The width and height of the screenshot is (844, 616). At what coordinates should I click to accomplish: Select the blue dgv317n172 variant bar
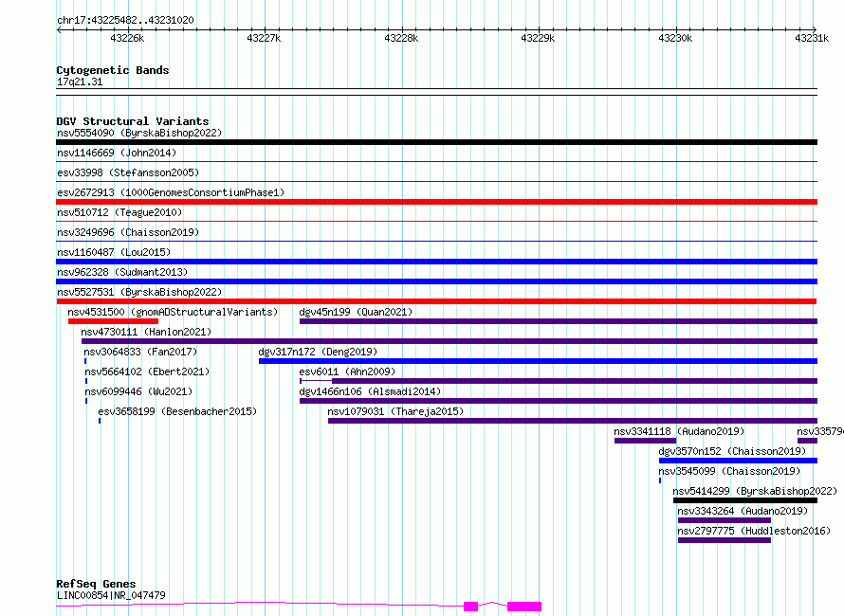539,361
